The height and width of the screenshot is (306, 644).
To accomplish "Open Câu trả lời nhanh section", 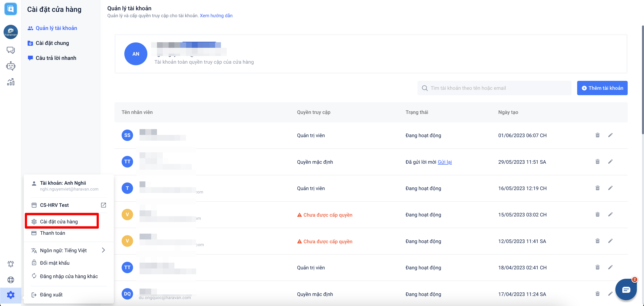I will (x=56, y=58).
